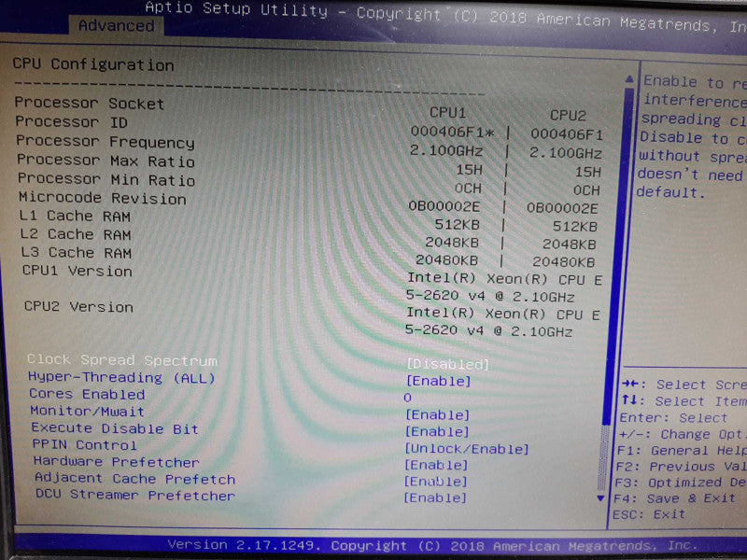
Task: Click the scrollbar up arrow
Action: (629, 79)
